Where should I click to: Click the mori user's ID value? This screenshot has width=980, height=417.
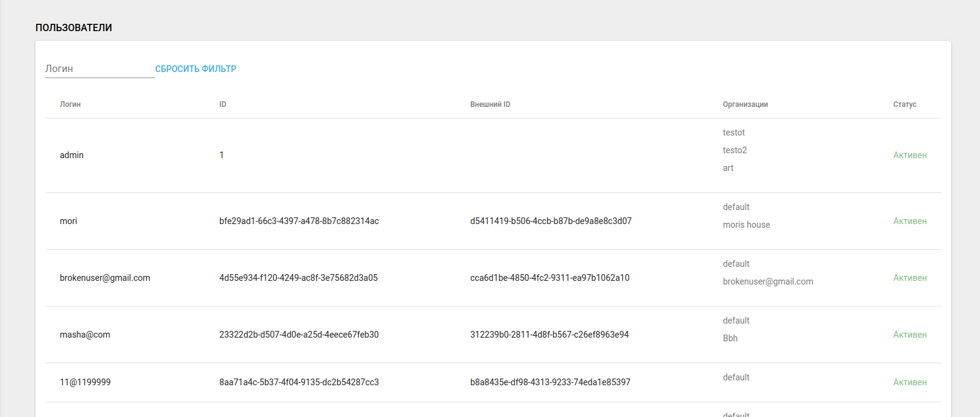coord(299,221)
